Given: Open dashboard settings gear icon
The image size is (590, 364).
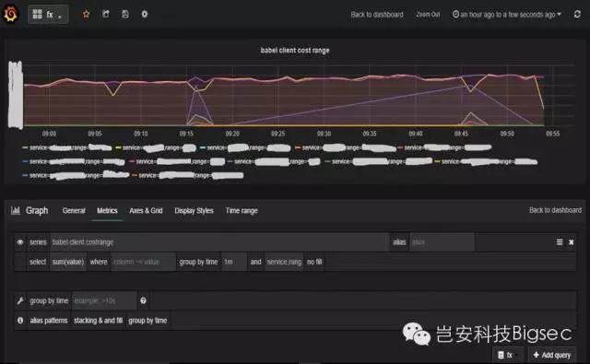Looking at the screenshot, I should 145,15.
